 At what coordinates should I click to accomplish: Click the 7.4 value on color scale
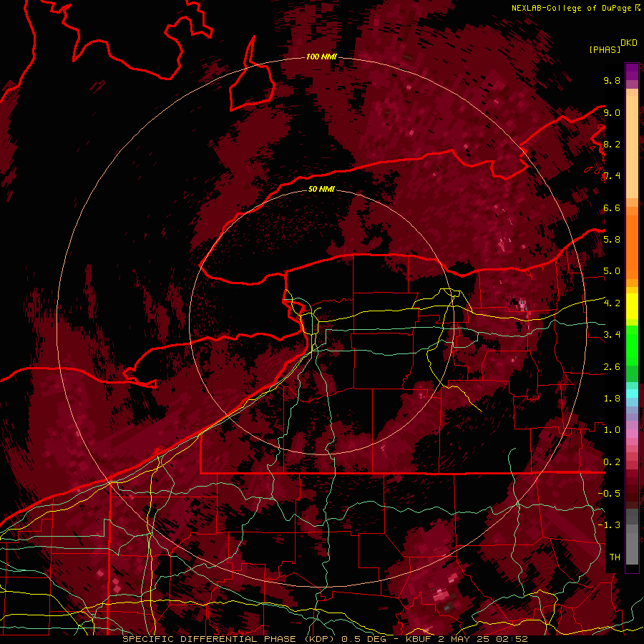tap(612, 176)
